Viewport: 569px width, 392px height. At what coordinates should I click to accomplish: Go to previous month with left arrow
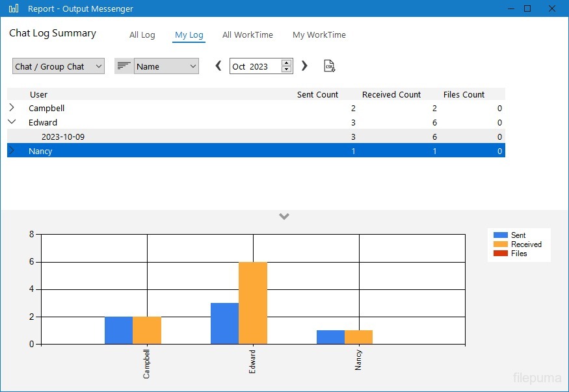pos(218,66)
